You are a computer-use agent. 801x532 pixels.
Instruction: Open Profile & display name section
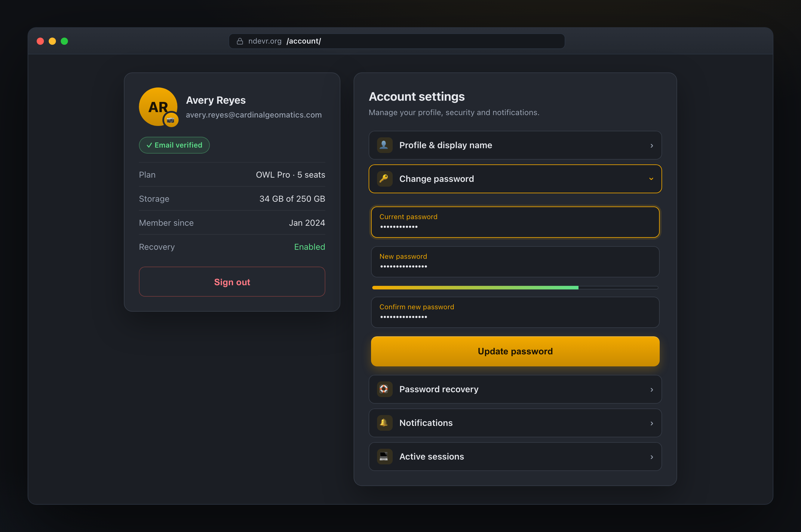click(515, 145)
